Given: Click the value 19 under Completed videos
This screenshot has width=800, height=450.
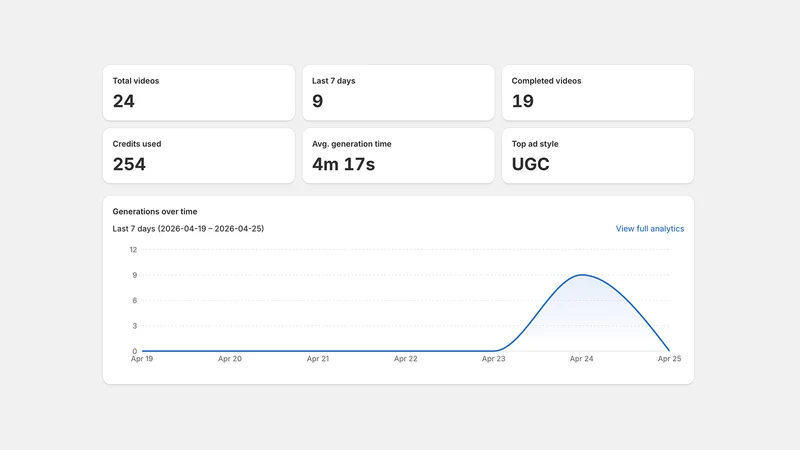Looking at the screenshot, I should (x=522, y=101).
